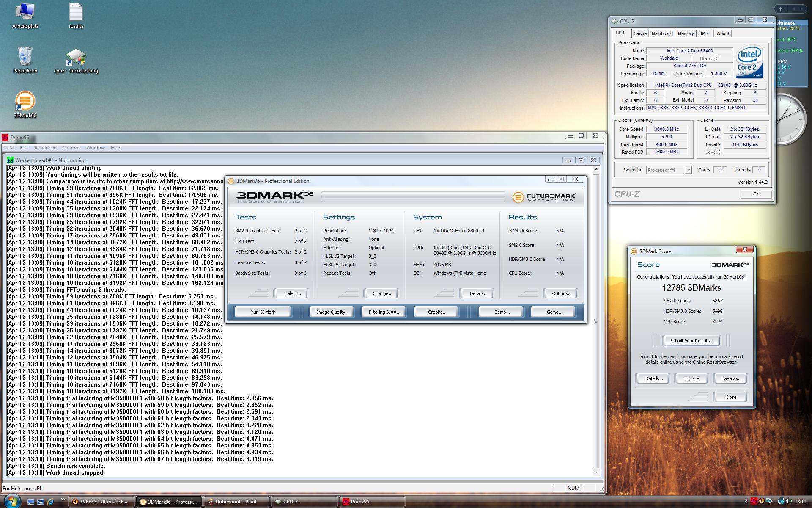
Task: Click Save as... in score dialog
Action: [x=731, y=378]
